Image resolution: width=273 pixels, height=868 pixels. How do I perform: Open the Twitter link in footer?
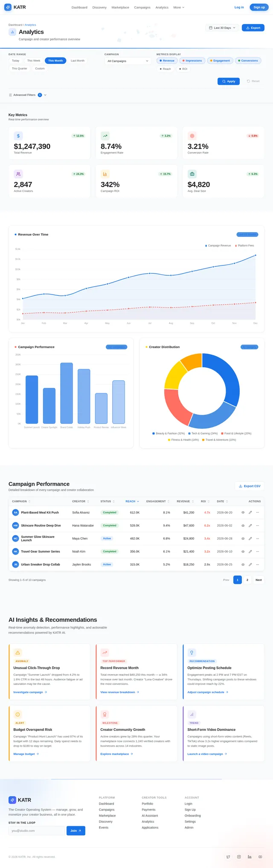228,857
